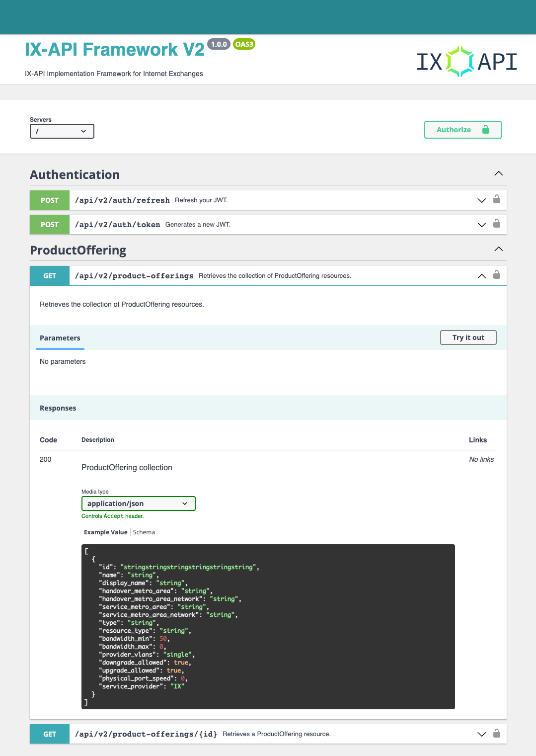Click the 200 response code

[45, 459]
